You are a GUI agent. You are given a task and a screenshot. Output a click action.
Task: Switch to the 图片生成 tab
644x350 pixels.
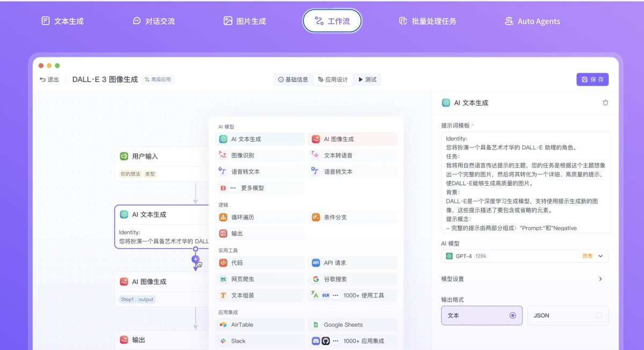244,21
